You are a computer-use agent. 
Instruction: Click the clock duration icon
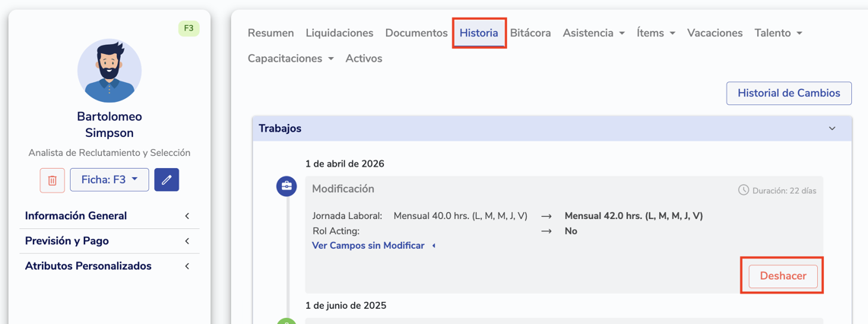tap(743, 190)
